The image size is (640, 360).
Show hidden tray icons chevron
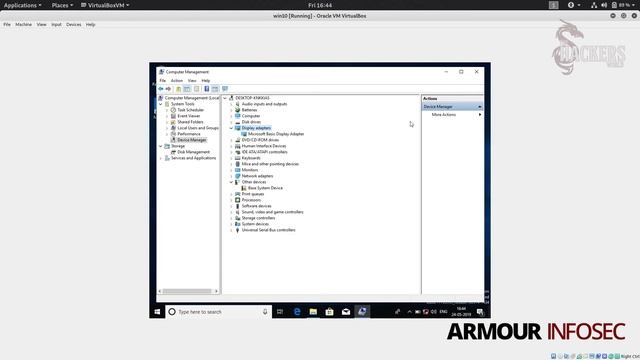[x=409, y=312]
